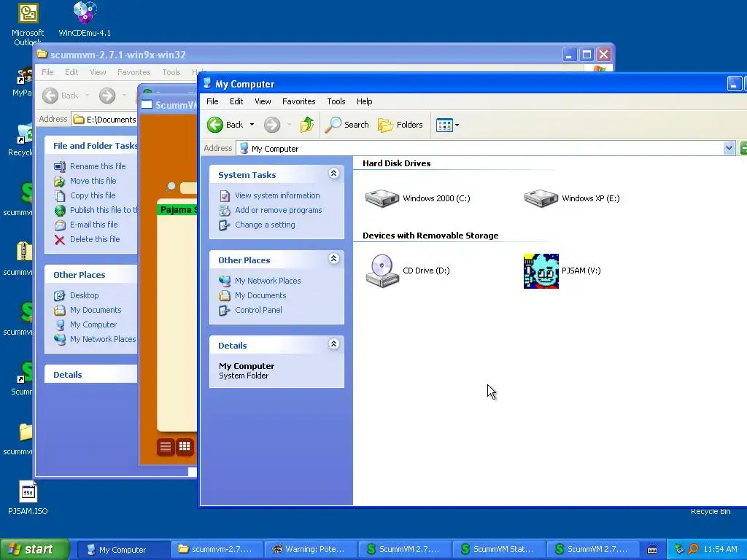Collapse the Other Places panel in My Computer
747x560 pixels.
click(334, 259)
